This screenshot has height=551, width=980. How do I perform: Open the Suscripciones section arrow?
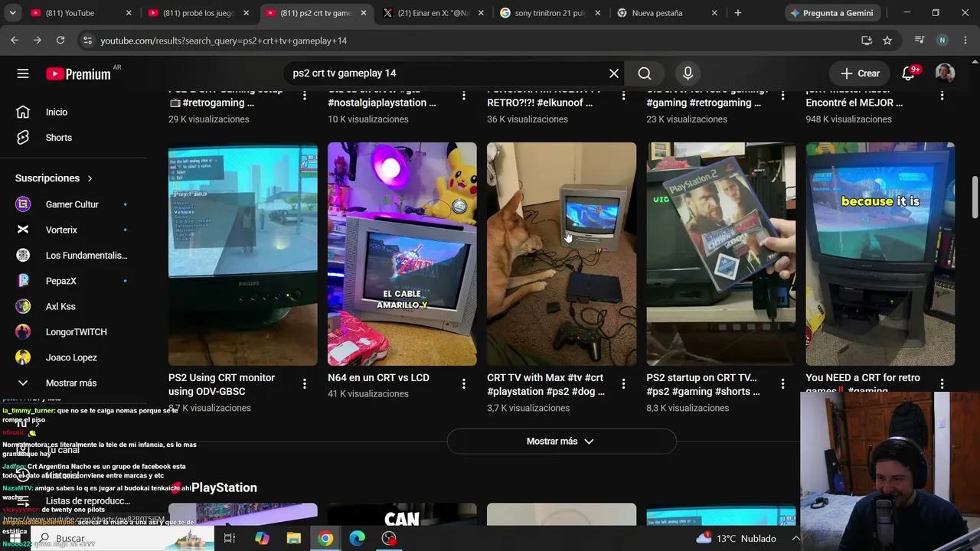click(x=90, y=178)
